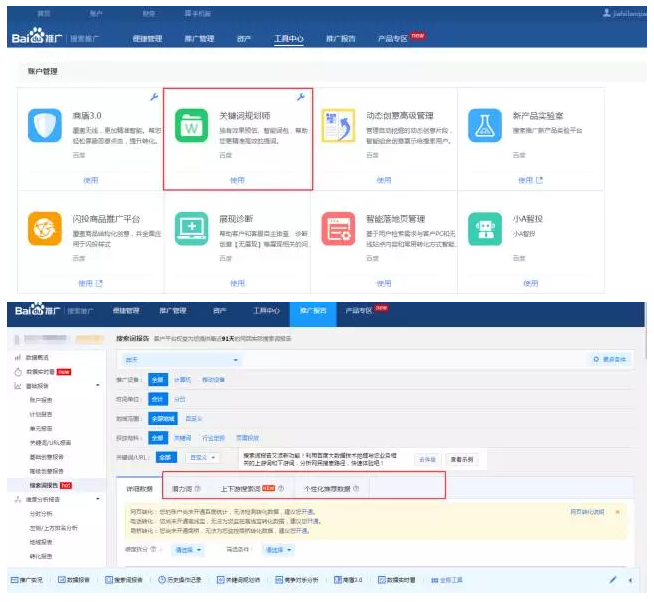Image resolution: width=654 pixels, height=602 pixels.
Task: Open the 请选择 dropdown beside 维度拆分
Action: coord(187,550)
